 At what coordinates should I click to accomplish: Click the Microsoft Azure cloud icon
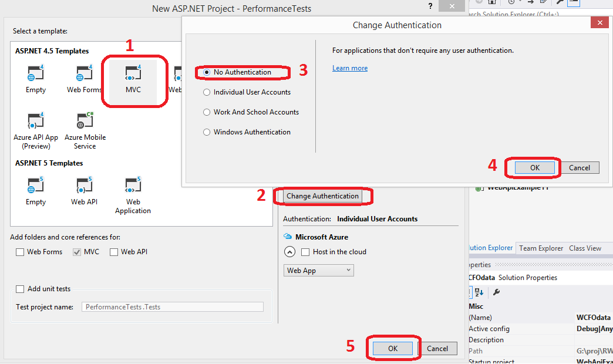pyautogui.click(x=288, y=237)
